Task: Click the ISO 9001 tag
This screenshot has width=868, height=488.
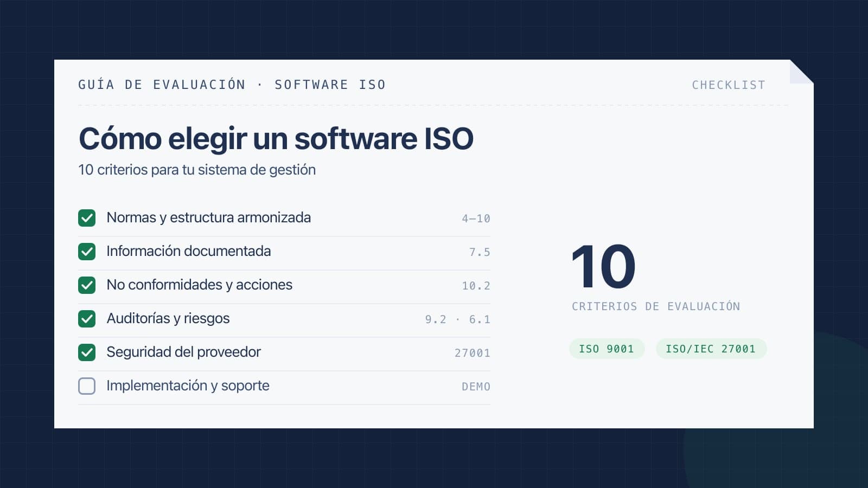Action: (607, 349)
